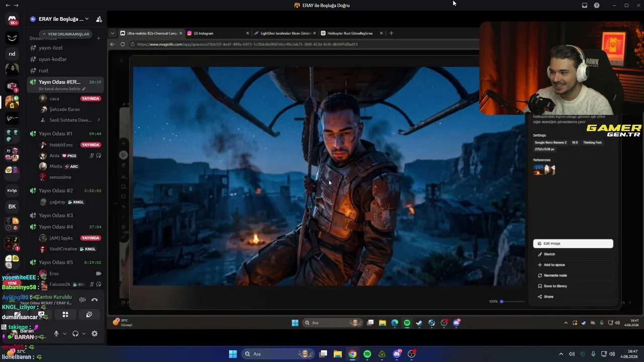Image resolution: width=644 pixels, height=362 pixels.
Task: Open Spotify from the bottom Windows taskbar
Action: (x=367, y=354)
